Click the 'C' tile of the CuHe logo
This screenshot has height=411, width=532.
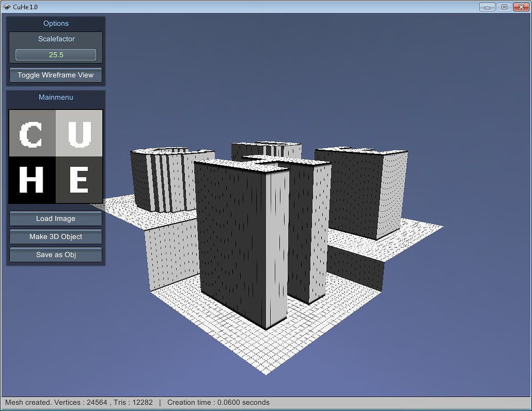pyautogui.click(x=33, y=134)
